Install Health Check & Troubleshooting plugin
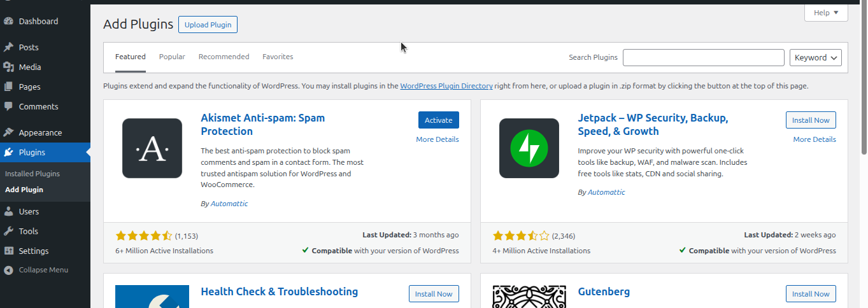 click(x=434, y=294)
